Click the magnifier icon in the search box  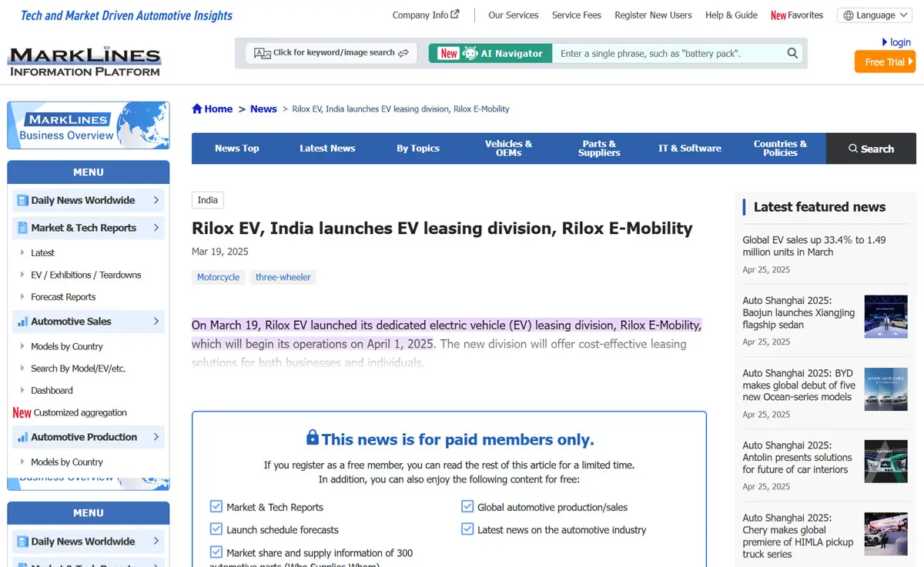pos(792,53)
